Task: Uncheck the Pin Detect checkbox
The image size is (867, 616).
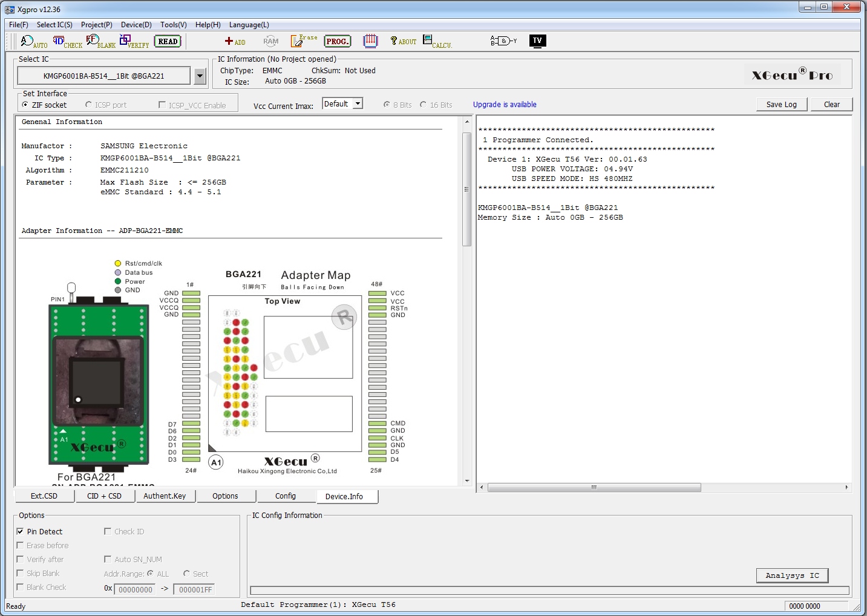Action: [20, 531]
